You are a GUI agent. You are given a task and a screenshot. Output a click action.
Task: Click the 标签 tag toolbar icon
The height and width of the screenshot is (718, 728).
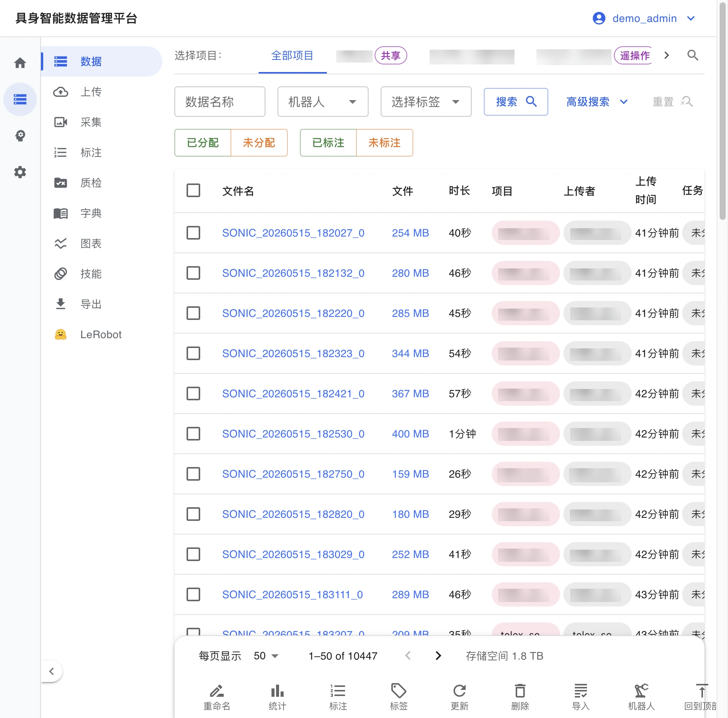click(x=399, y=691)
